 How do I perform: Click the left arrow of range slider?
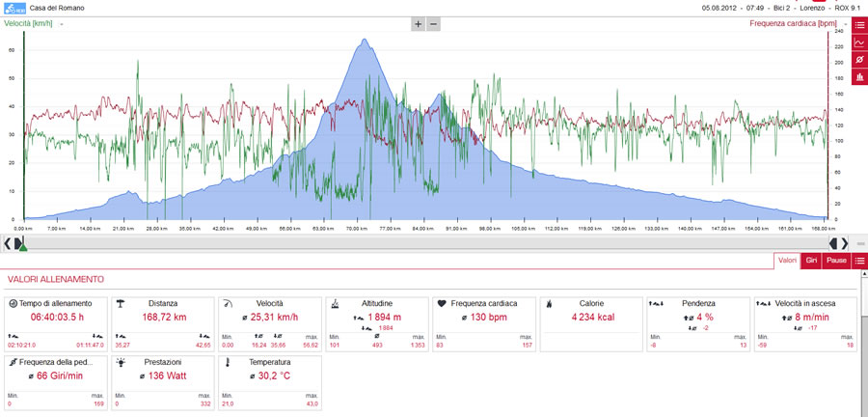7,243
